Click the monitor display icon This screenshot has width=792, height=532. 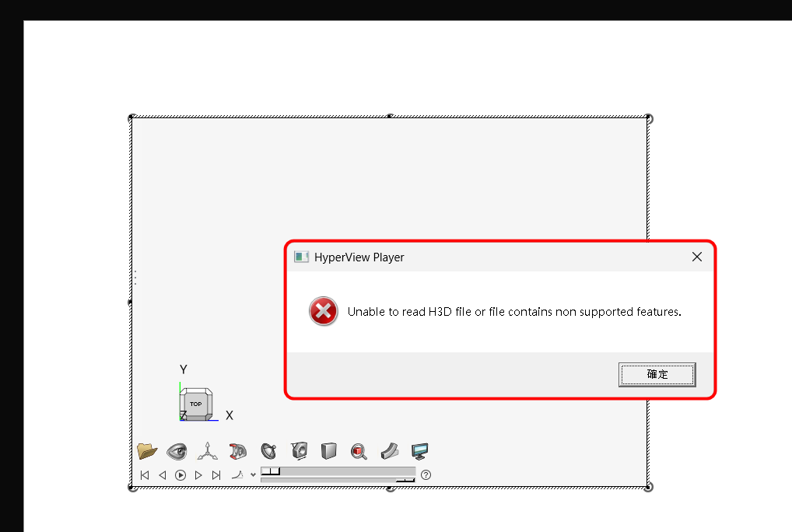[x=420, y=451]
